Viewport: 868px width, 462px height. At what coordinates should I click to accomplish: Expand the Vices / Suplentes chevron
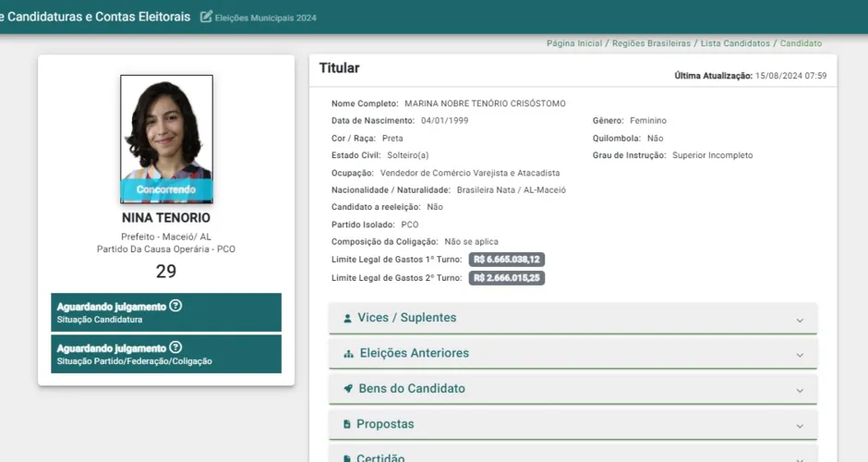[800, 320]
